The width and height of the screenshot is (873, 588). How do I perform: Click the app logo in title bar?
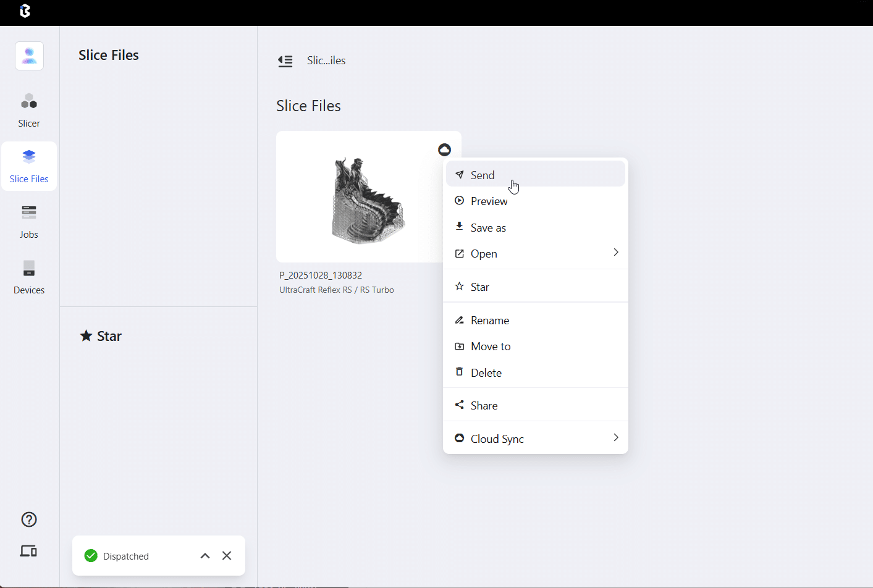pos(25,11)
